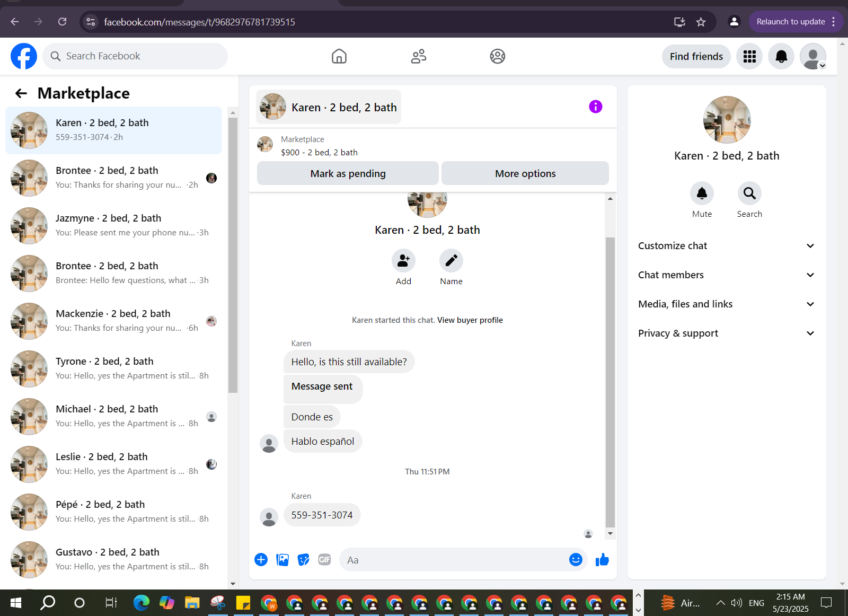848x616 pixels.
Task: Click the browser address bar URL
Action: pos(199,22)
